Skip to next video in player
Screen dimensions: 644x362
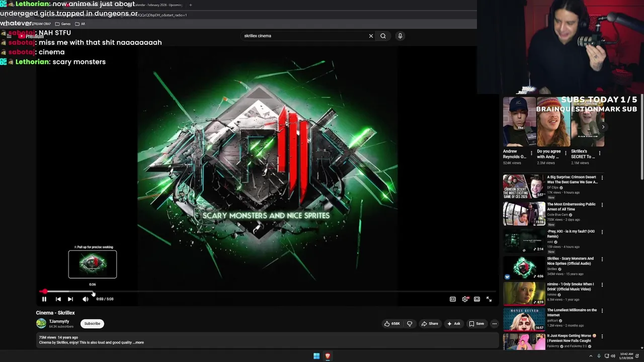[70, 299]
